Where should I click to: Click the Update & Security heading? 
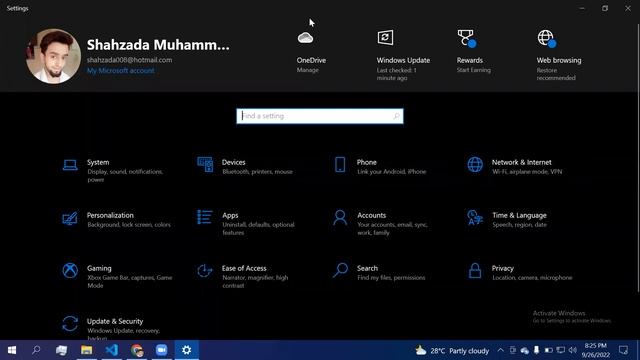(x=115, y=321)
